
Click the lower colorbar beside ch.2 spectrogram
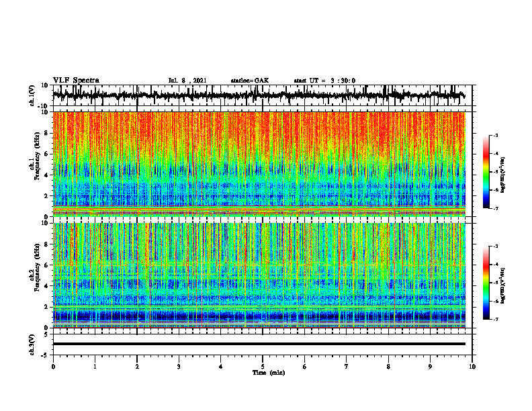(486, 283)
